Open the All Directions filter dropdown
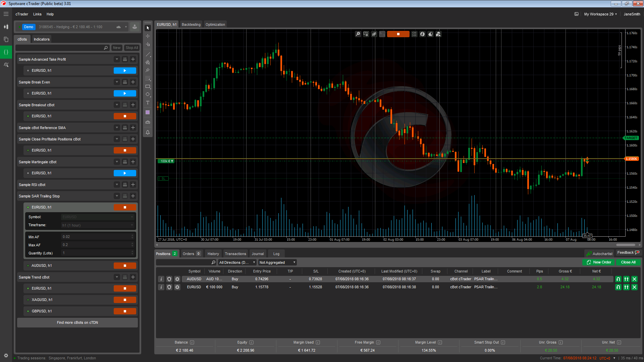This screenshot has width=644, height=362. pos(237,262)
